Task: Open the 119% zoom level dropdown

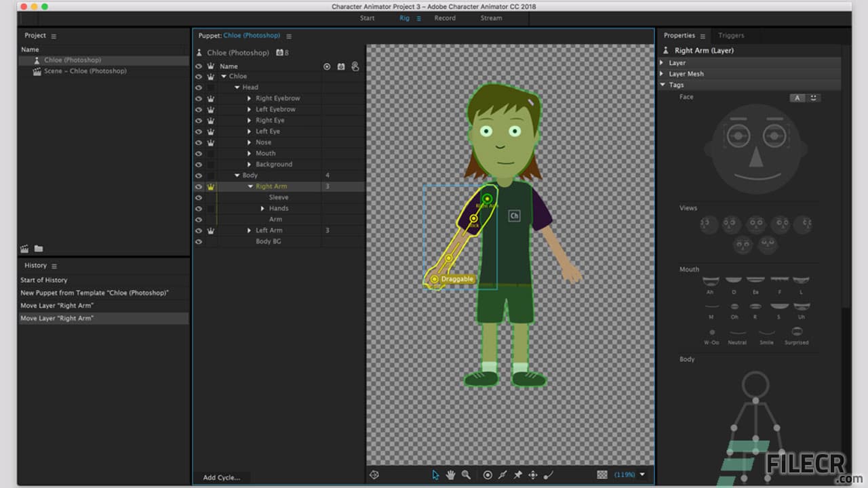Action: coord(631,474)
